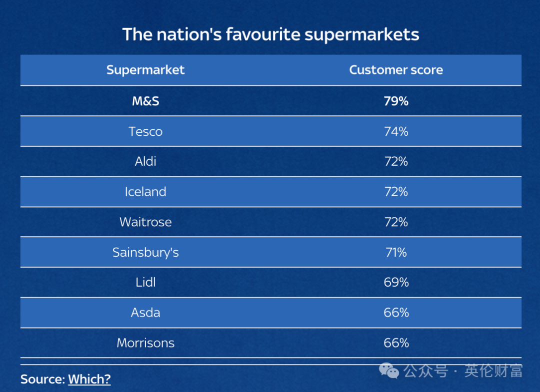This screenshot has width=540, height=392.
Task: Click the Customer score column header
Action: coord(396,70)
